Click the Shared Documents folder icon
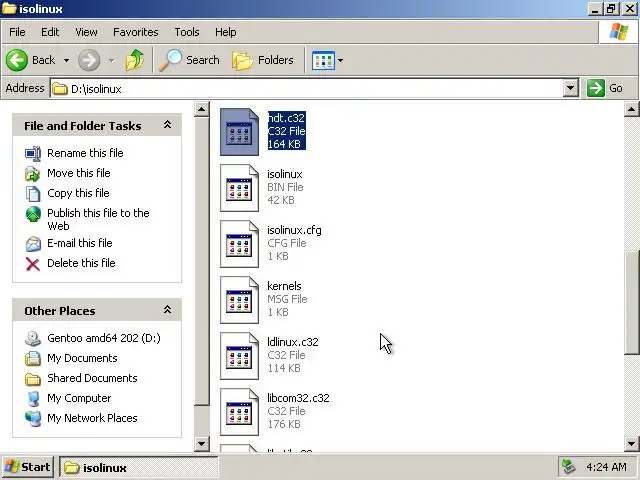640x480 pixels. pyautogui.click(x=33, y=379)
